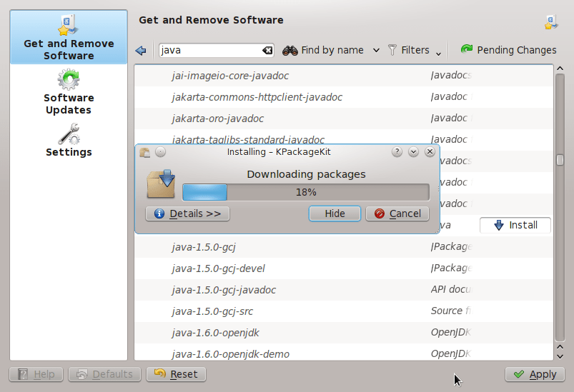The image size is (574, 392).
Task: Click the package list scrollbar handle
Action: pos(560,160)
